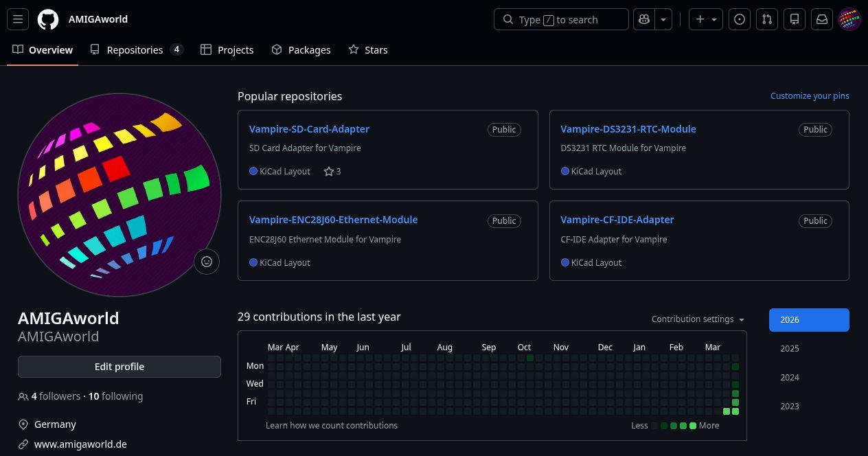Open Copilot chat icon
The height and width of the screenshot is (456, 868).
[x=644, y=20]
